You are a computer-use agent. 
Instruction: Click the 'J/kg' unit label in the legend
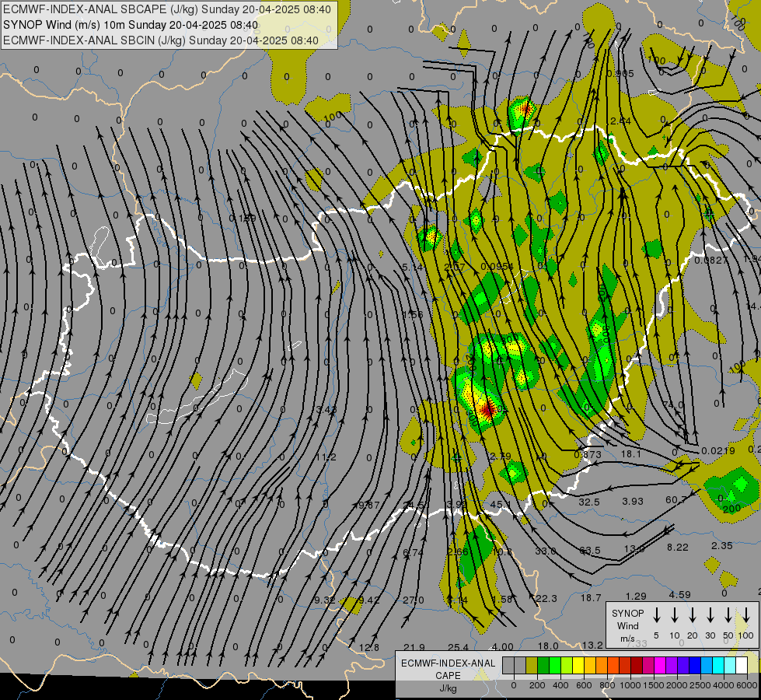click(x=448, y=688)
